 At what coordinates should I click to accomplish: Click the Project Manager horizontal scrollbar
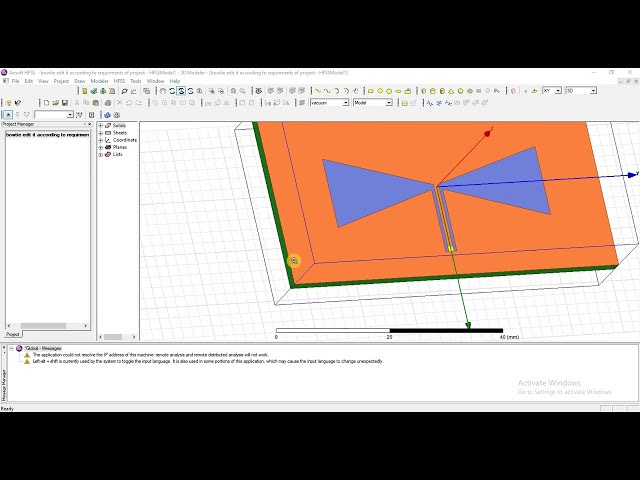pyautogui.click(x=47, y=326)
